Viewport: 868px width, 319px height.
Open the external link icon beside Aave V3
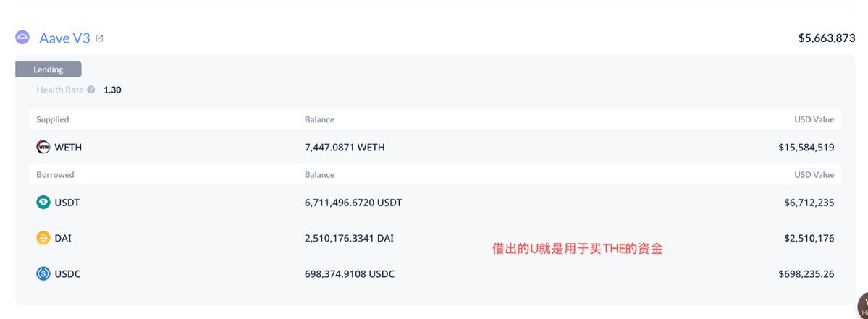[100, 38]
